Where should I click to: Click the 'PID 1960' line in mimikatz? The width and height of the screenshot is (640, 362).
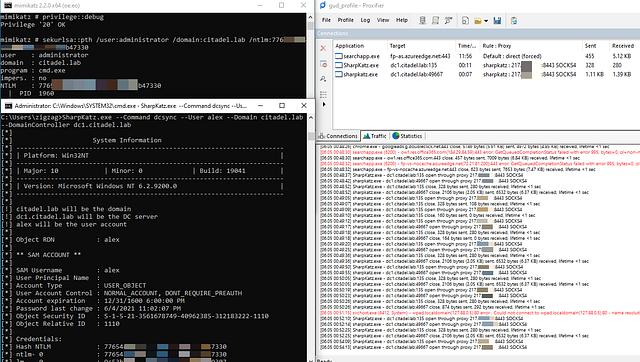(36, 93)
